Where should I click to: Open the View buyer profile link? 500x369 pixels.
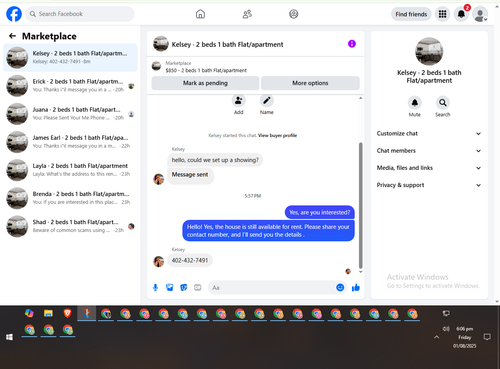coord(277,135)
